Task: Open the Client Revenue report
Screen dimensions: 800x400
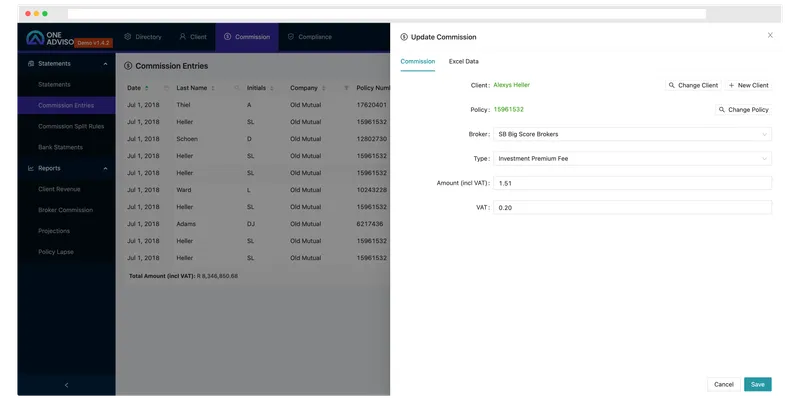Action: [59, 189]
